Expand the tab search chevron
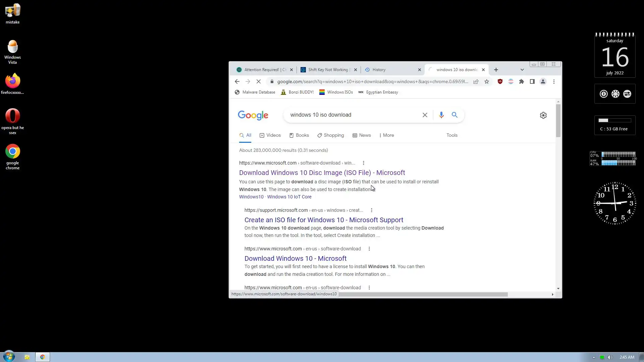Viewport: 644px width, 362px height. [x=522, y=70]
